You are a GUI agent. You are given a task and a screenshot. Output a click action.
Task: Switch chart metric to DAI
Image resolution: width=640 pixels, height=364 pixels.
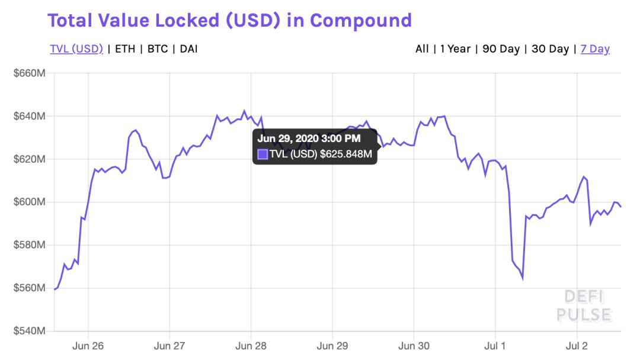[x=188, y=49]
